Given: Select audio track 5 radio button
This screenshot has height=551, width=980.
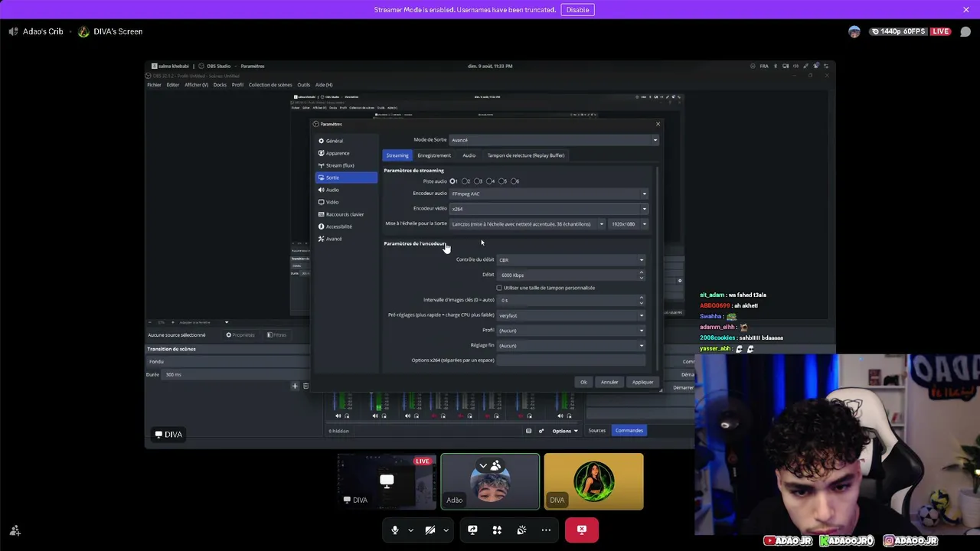Looking at the screenshot, I should click(502, 181).
